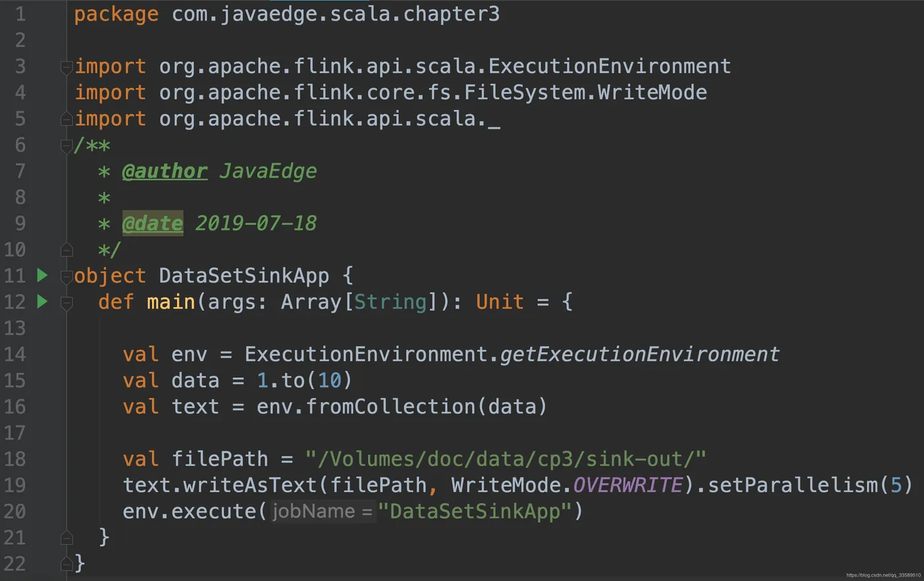Viewport: 924px width, 581px height.
Task: Click the WriteMode import statement
Action: pos(391,92)
